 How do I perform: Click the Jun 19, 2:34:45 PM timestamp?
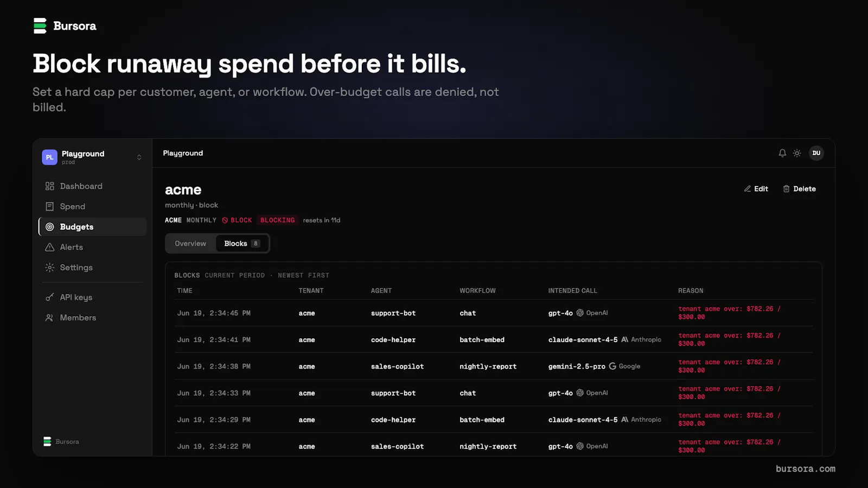pos(214,313)
